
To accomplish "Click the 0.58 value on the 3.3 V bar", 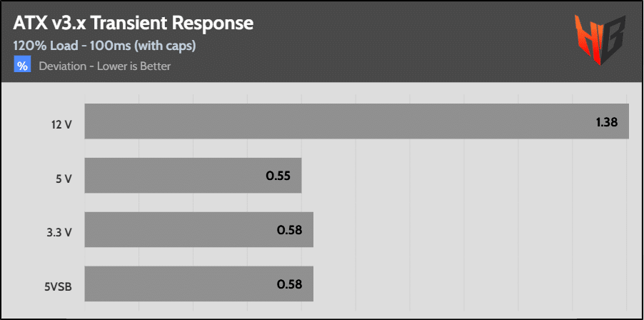I will [289, 230].
